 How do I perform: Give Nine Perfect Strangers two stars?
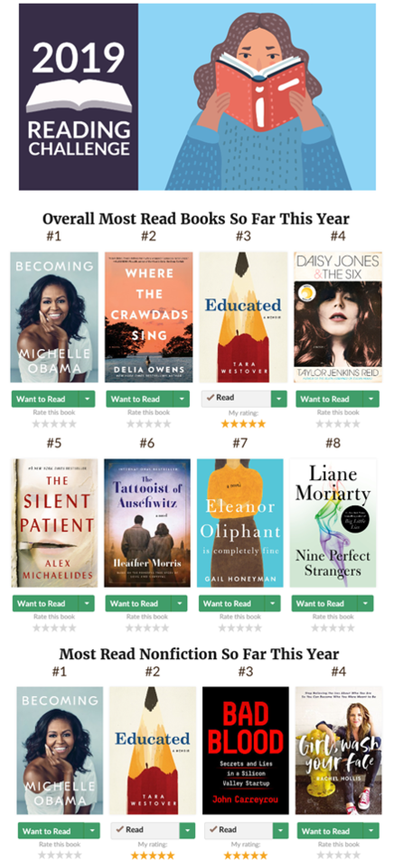[323, 628]
